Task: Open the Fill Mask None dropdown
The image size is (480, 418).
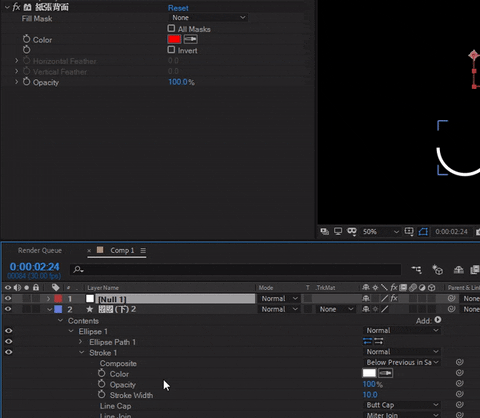Action: coord(209,18)
